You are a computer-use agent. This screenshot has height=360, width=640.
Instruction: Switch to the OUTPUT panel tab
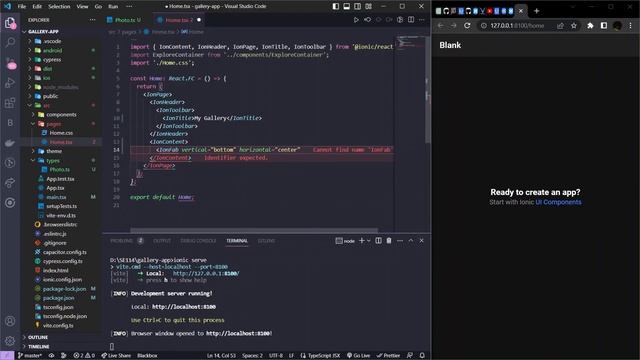point(162,241)
